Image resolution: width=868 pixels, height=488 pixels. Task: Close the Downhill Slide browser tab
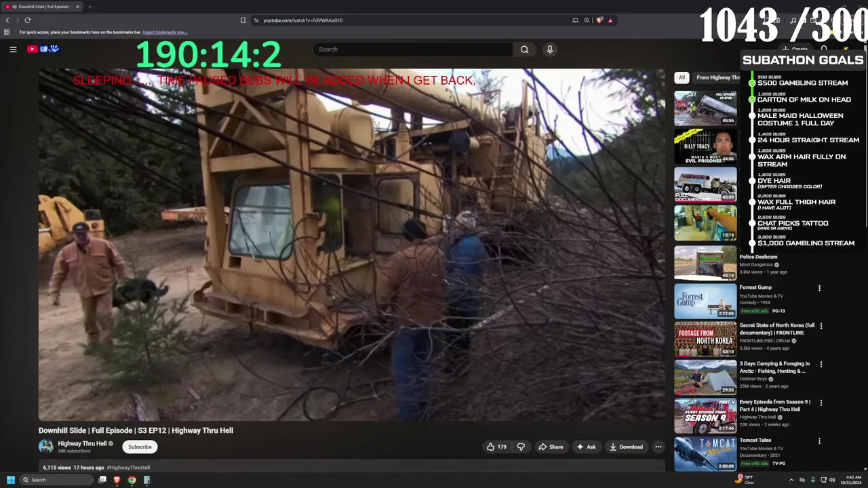click(77, 7)
